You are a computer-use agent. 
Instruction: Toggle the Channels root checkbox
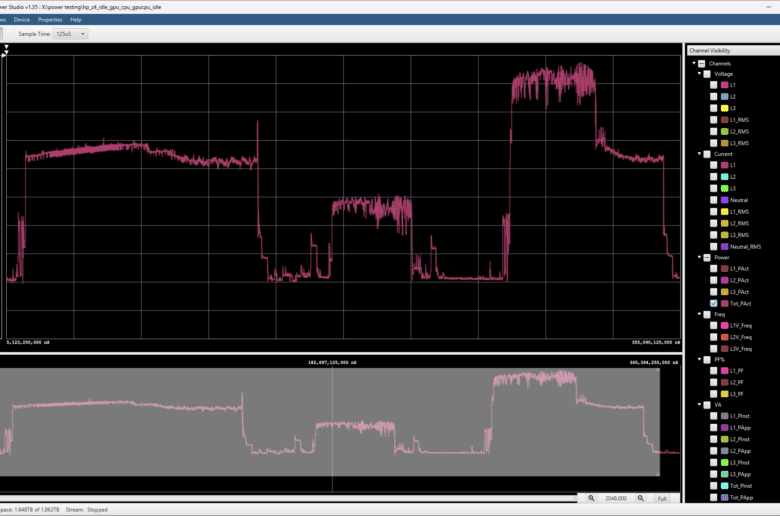coord(701,64)
